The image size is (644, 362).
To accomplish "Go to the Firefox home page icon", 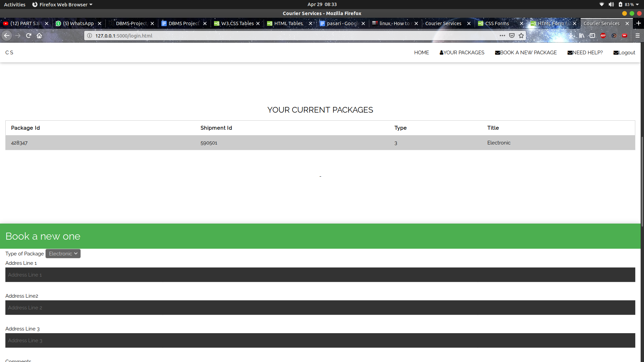I will (x=39, y=36).
